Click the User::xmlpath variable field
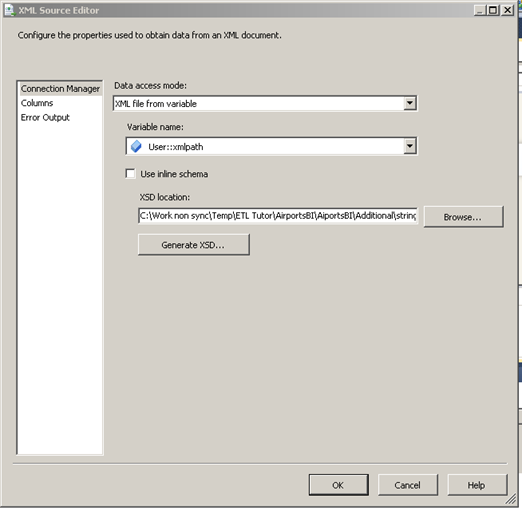Viewport: 522px width, 510px height. 271,146
